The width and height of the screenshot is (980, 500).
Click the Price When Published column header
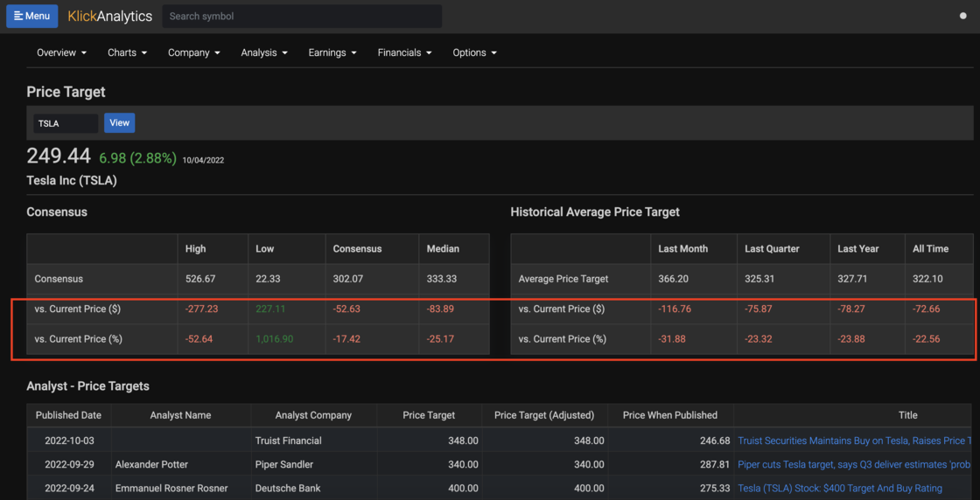pos(670,415)
